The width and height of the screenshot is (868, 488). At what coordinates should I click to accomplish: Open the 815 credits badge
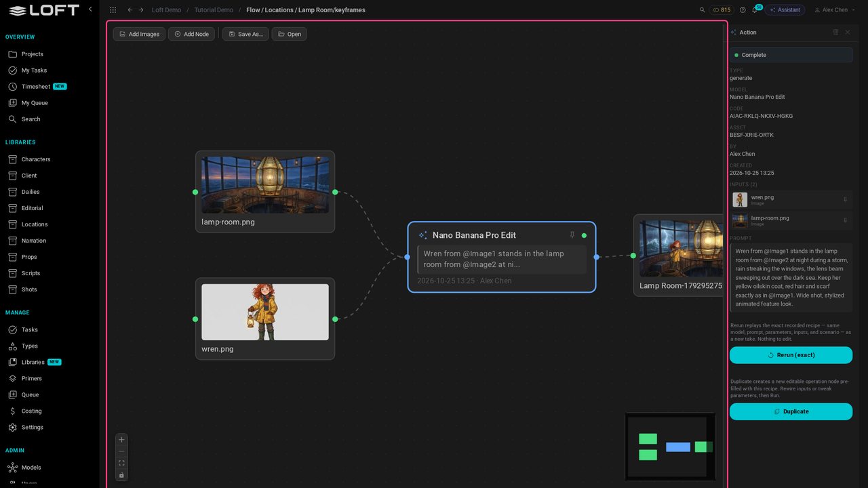(x=722, y=10)
